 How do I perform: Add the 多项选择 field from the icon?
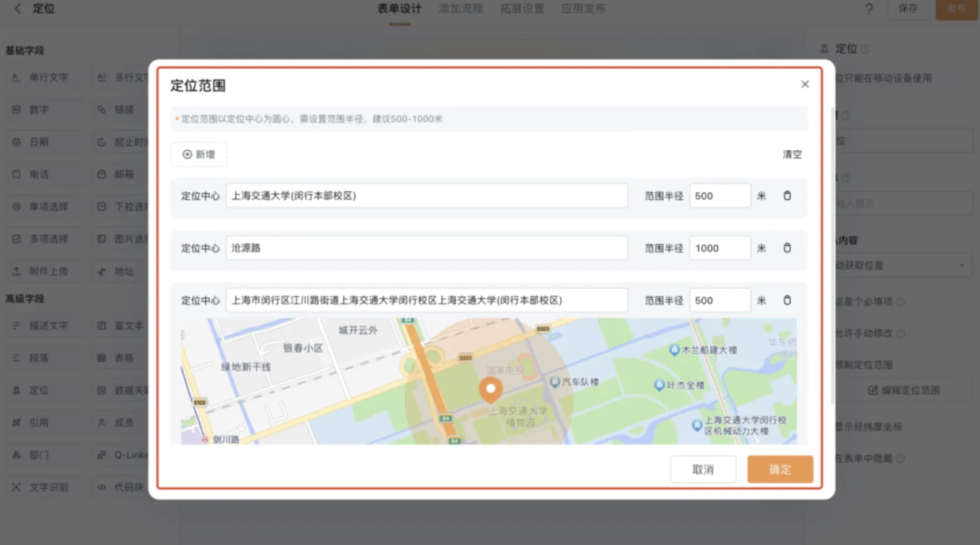[x=16, y=239]
